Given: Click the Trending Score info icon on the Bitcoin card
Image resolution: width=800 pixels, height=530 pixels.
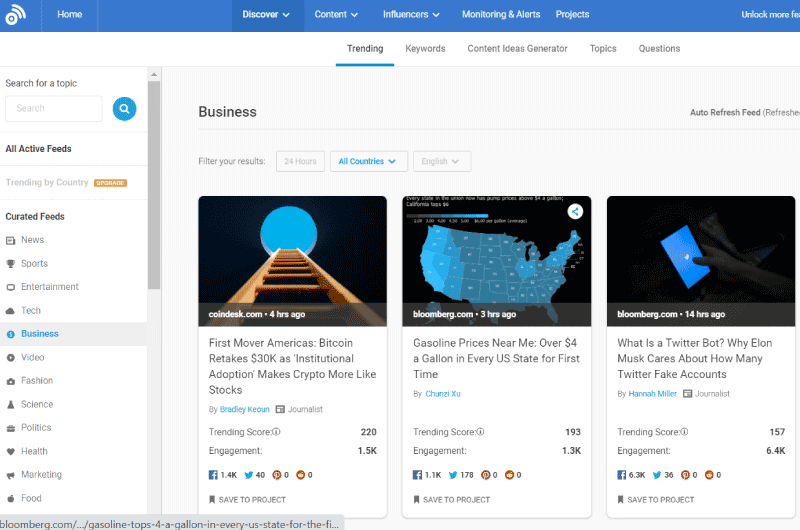Looking at the screenshot, I should [276, 432].
